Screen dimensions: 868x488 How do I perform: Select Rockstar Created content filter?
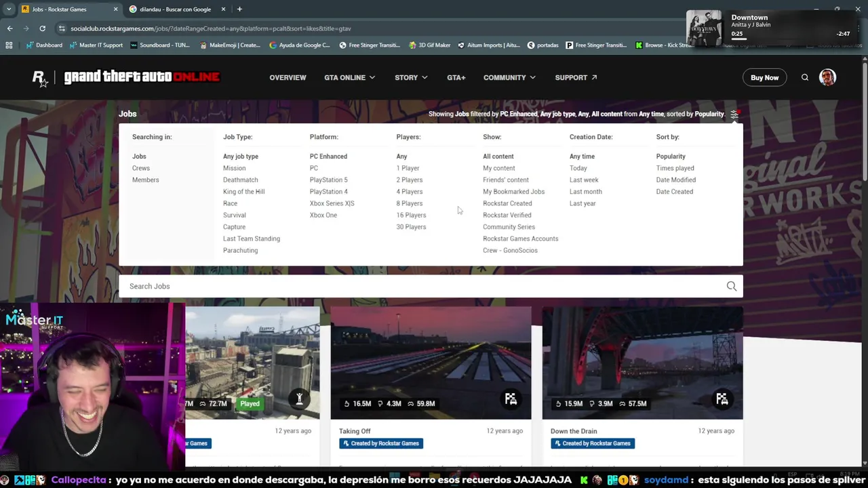[x=507, y=203]
